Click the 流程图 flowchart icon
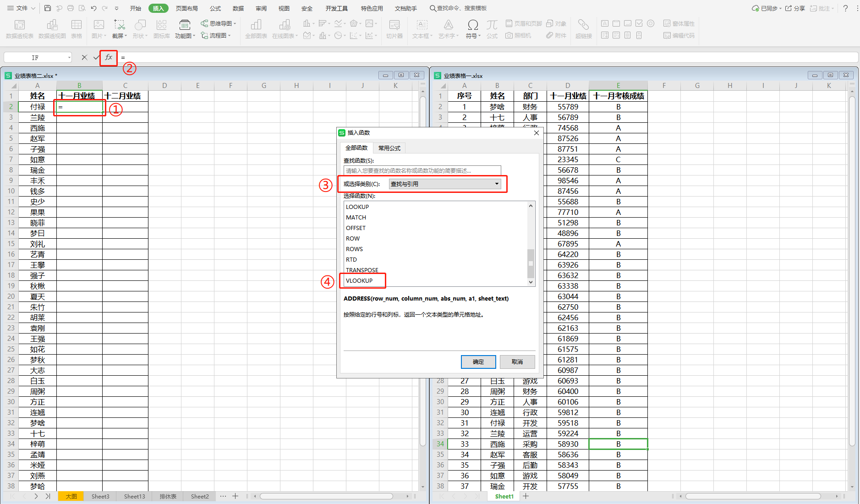Viewport: 860px width, 504px height. (x=204, y=35)
